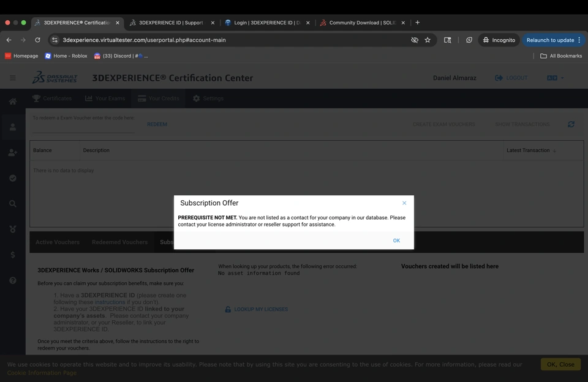The height and width of the screenshot is (382, 588).
Task: Switch to Login 3DEXPERIENCE ID tab
Action: (x=266, y=23)
